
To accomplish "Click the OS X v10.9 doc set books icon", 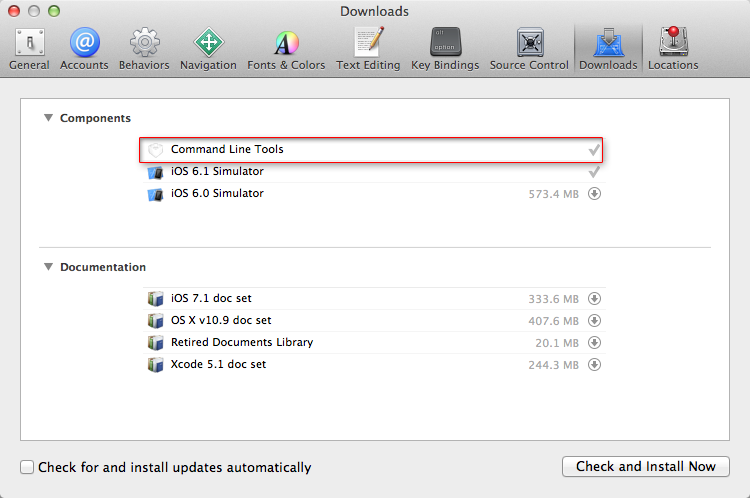I will pyautogui.click(x=155, y=321).
